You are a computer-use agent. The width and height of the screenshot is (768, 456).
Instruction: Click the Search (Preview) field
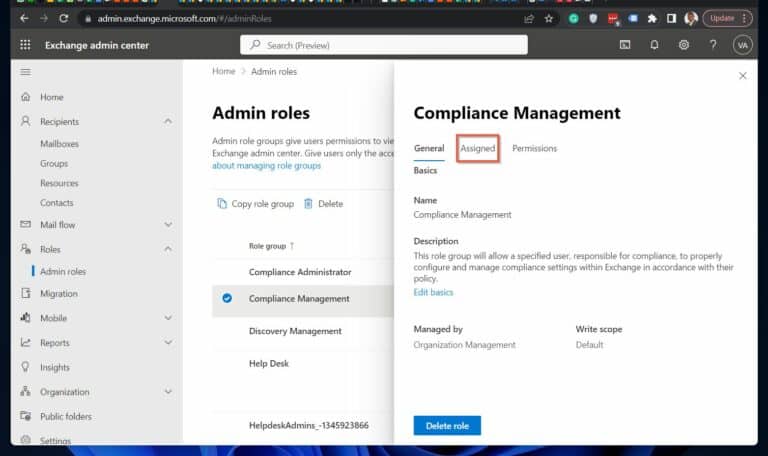coord(384,45)
